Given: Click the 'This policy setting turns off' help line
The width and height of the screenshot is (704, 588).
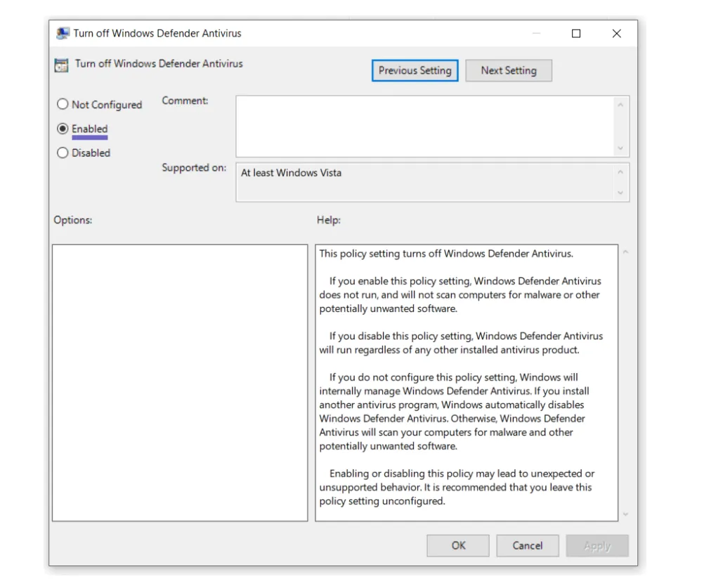Looking at the screenshot, I should 446,254.
